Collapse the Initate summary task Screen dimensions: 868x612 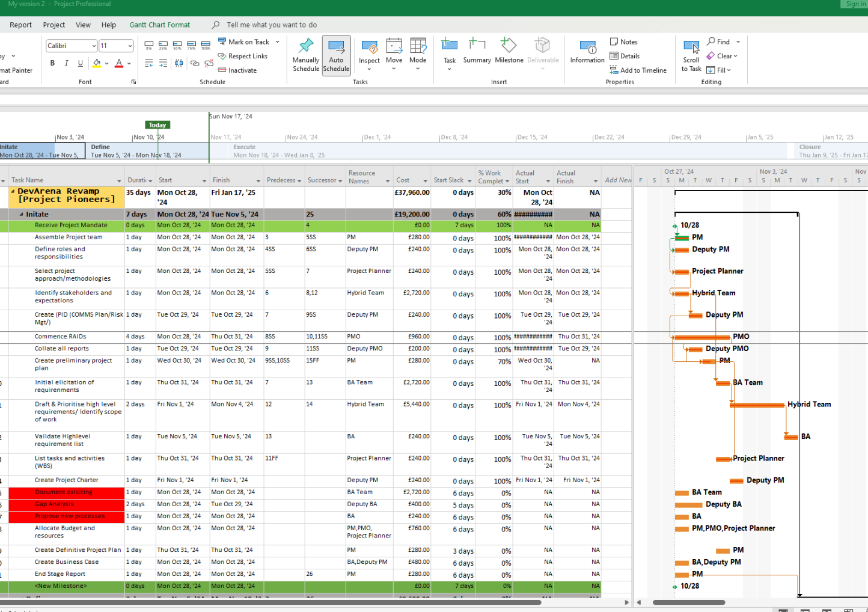tap(20, 214)
